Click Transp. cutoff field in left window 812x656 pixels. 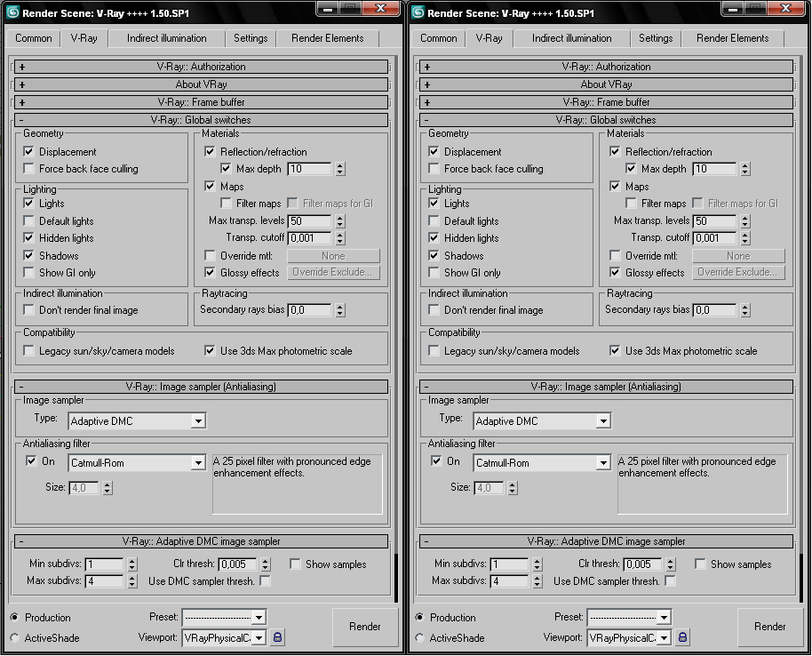point(309,238)
